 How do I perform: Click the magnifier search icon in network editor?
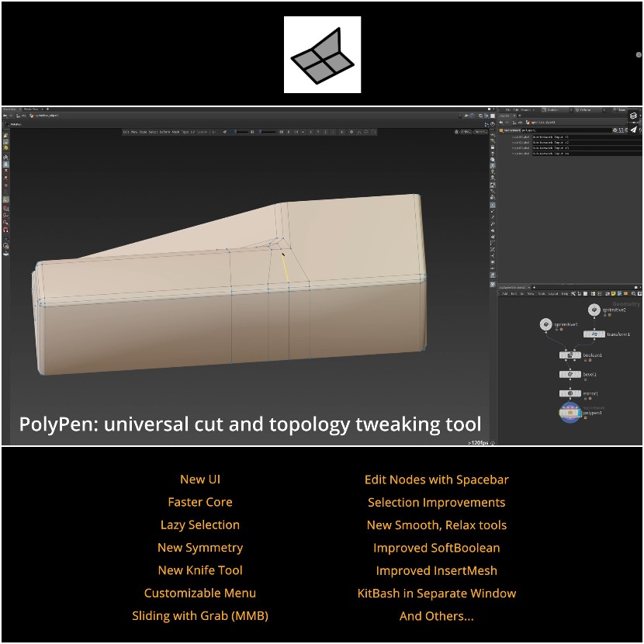tap(634, 293)
